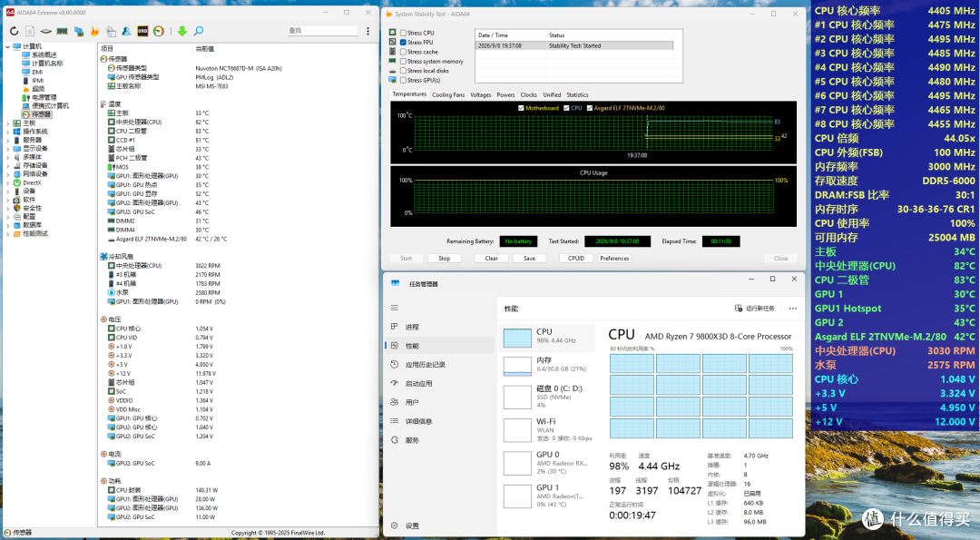
Task: Switch to the Cooling Fans tab
Action: (x=448, y=95)
